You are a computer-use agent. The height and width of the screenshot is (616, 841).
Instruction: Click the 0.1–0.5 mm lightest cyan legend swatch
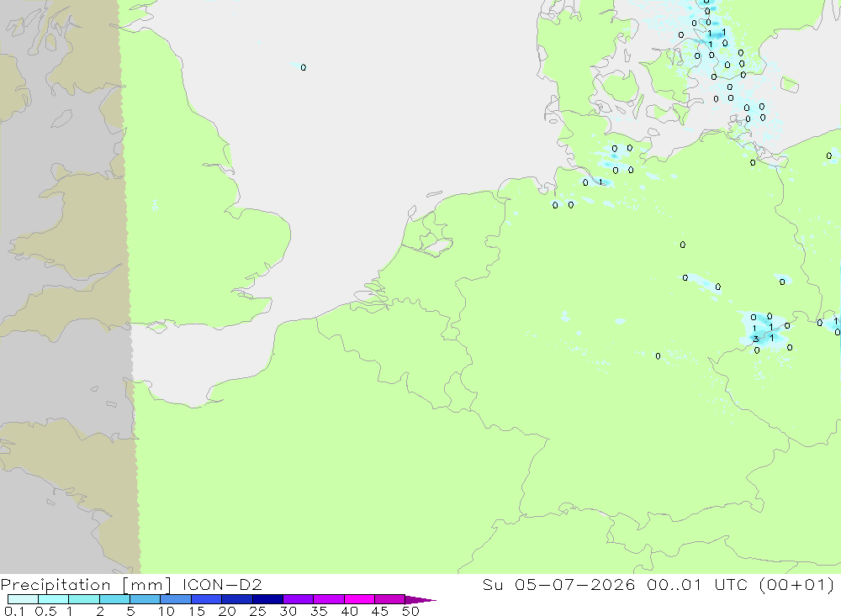coord(23,599)
